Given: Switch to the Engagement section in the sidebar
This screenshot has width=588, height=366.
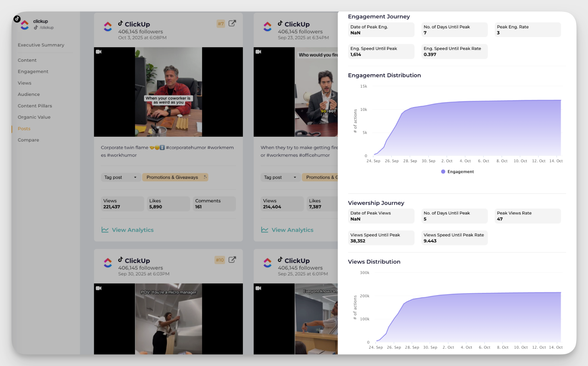Looking at the screenshot, I should pos(33,71).
